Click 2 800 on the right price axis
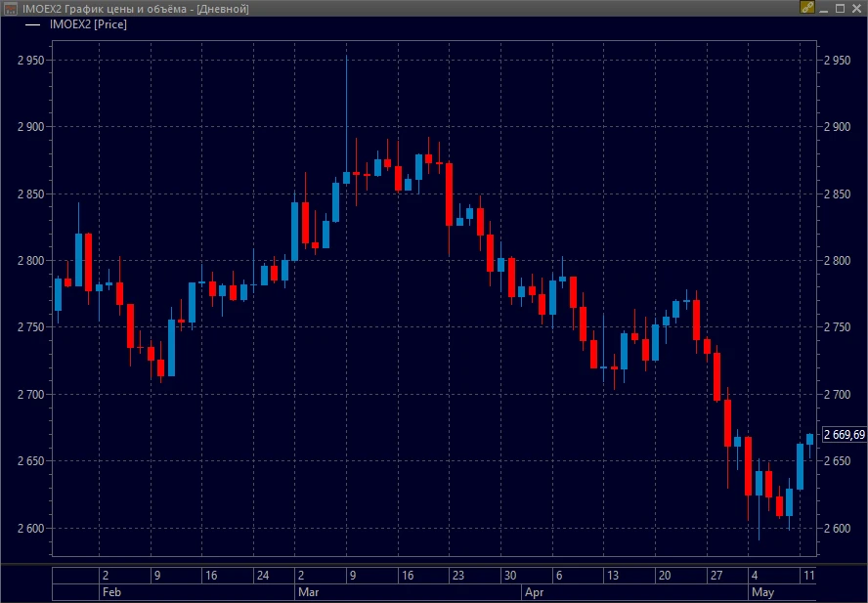The image size is (868, 603). point(837,261)
